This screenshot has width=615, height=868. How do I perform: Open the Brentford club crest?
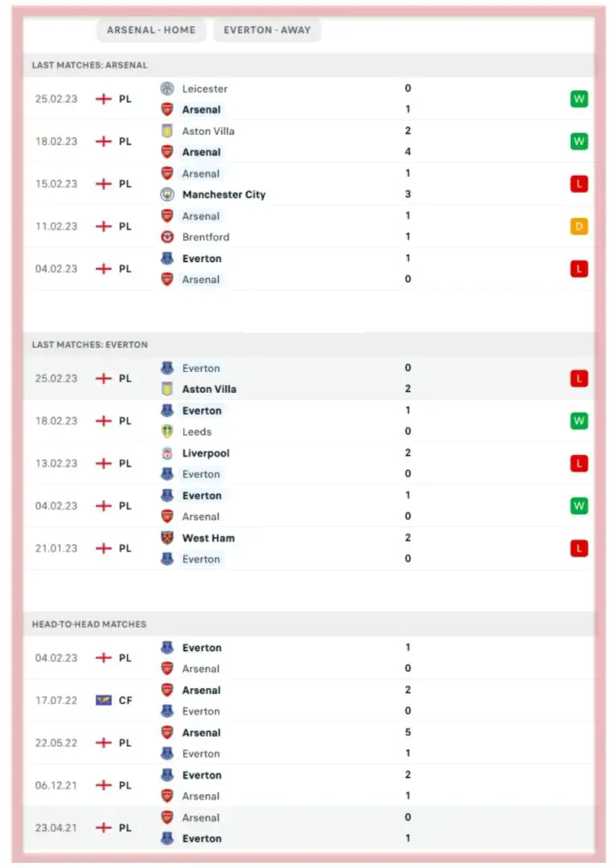pos(167,237)
